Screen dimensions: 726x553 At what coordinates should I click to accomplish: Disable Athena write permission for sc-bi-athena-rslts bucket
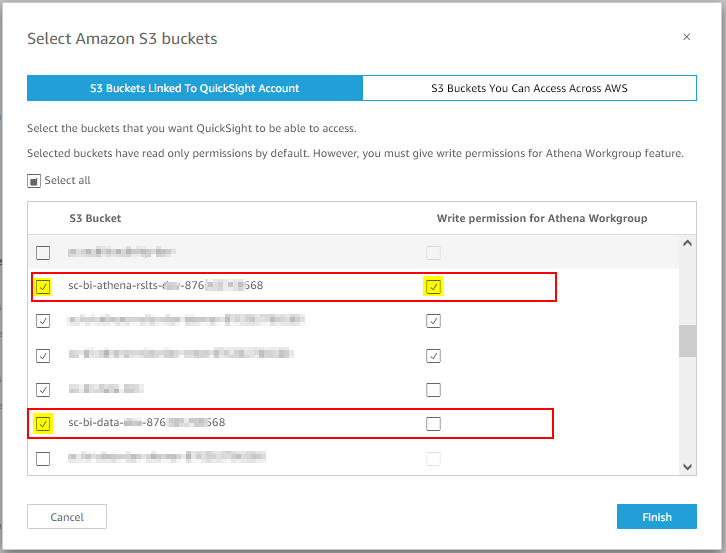[433, 287]
